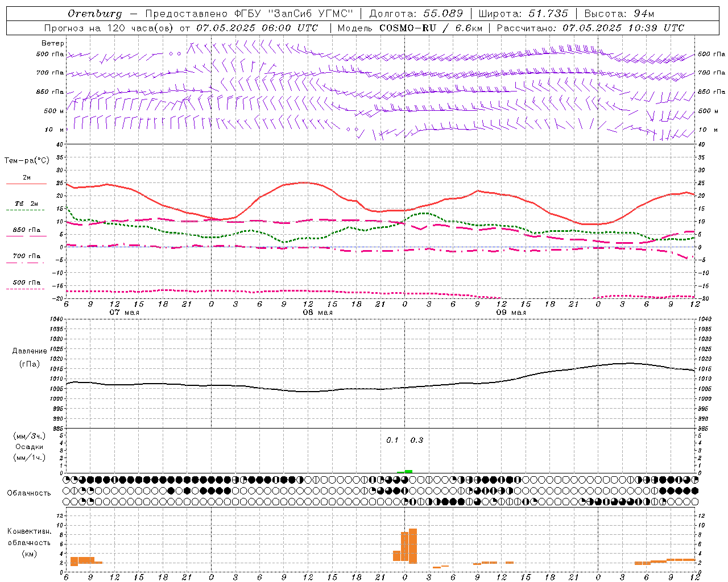Click the '(мм/1ч.)' precipitation unit label
Image resolution: width=728 pixels, height=582 pixels.
pos(30,458)
